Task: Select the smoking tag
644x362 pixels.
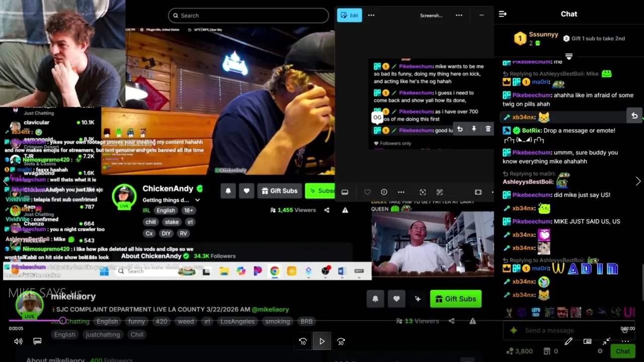Action: pos(278,321)
